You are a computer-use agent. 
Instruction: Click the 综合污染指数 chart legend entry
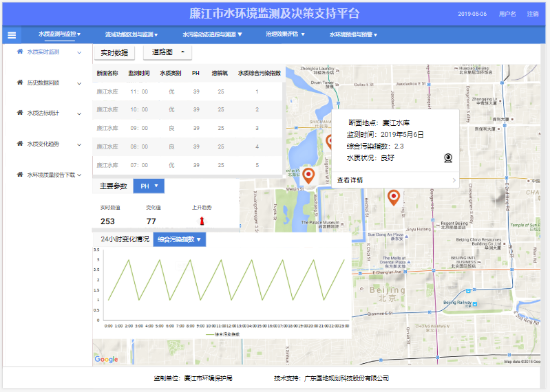223,334
